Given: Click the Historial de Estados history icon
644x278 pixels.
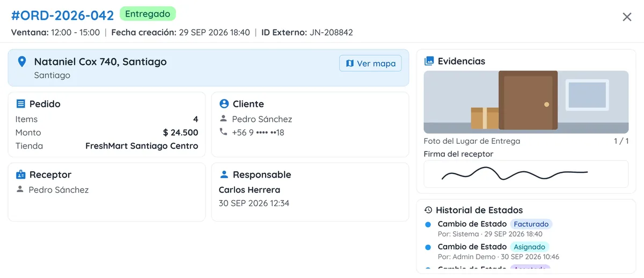Looking at the screenshot, I should [428, 210].
